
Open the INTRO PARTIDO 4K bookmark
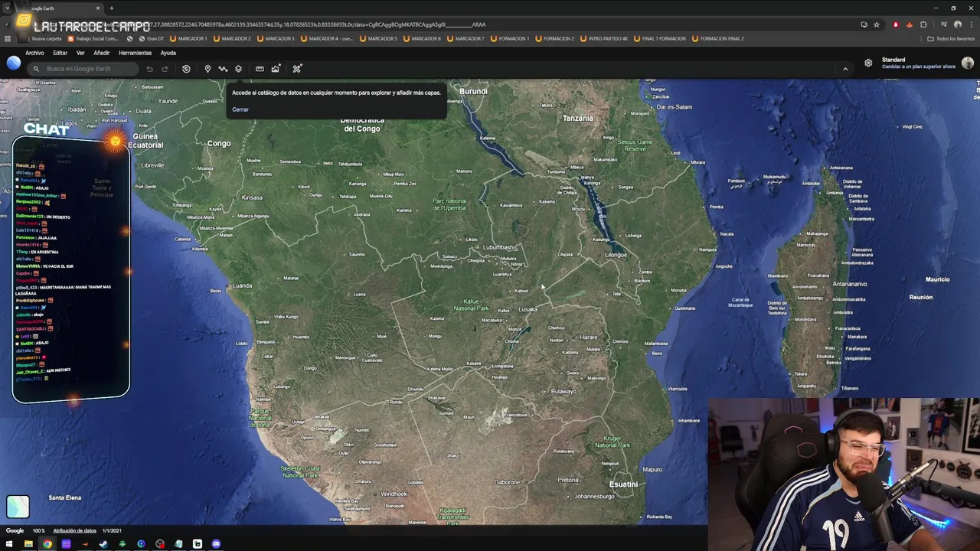[604, 38]
